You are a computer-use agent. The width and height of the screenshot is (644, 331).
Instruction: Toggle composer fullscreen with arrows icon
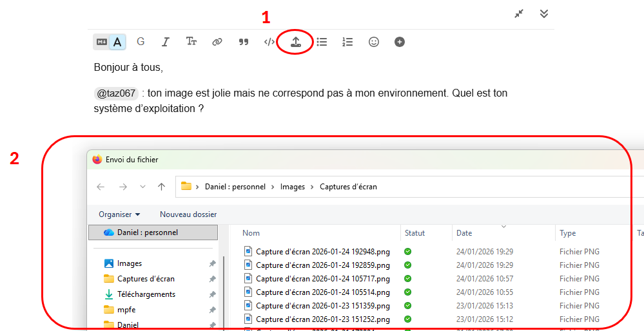(x=519, y=14)
